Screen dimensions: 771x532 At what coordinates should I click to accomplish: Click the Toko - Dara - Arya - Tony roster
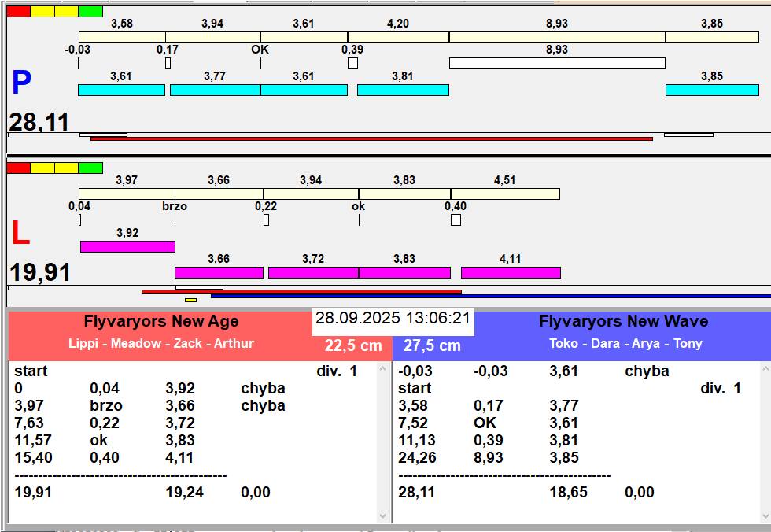click(625, 344)
